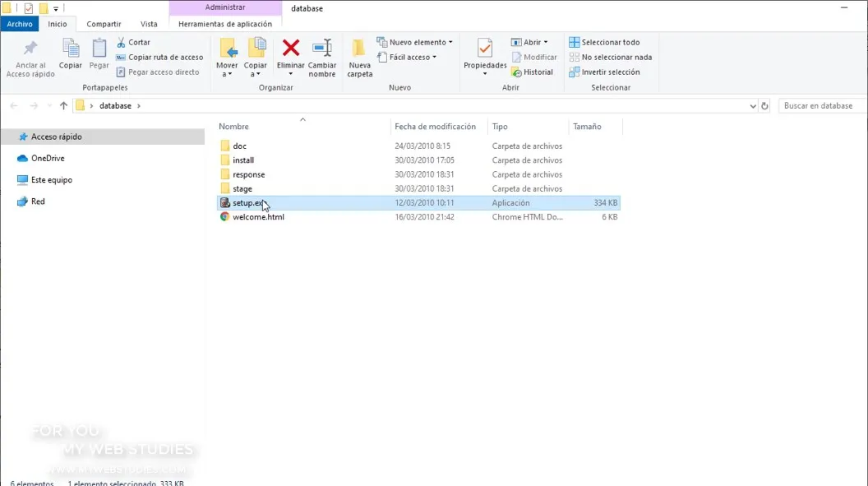The image size is (868, 486).
Task: Create a Nueva carpeta
Action: click(360, 58)
